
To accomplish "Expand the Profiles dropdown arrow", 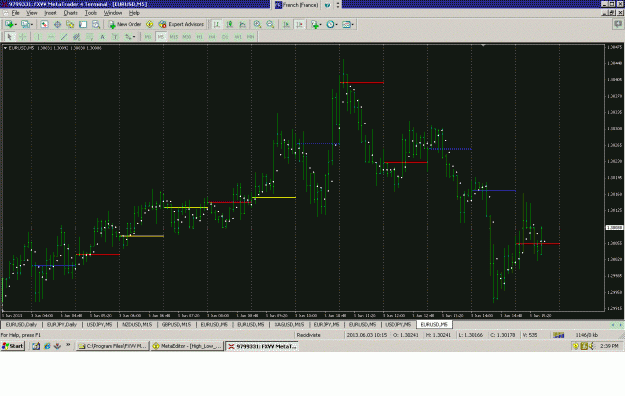I will coord(31,25).
